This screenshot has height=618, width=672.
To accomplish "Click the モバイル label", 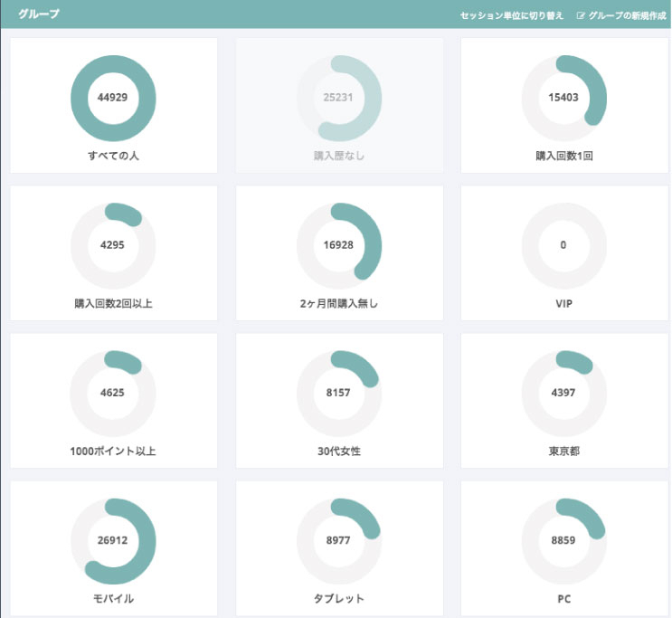I will click(x=113, y=598).
